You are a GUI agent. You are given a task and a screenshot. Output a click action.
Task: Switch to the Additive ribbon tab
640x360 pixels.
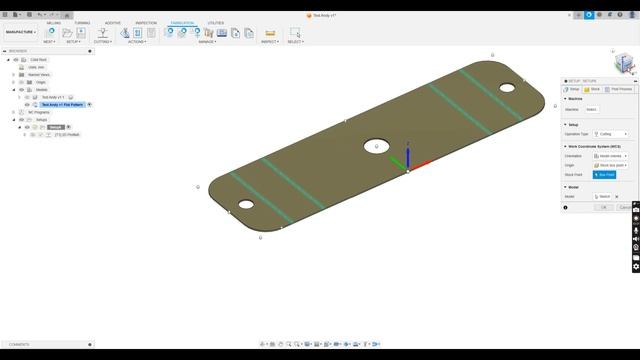pos(113,23)
